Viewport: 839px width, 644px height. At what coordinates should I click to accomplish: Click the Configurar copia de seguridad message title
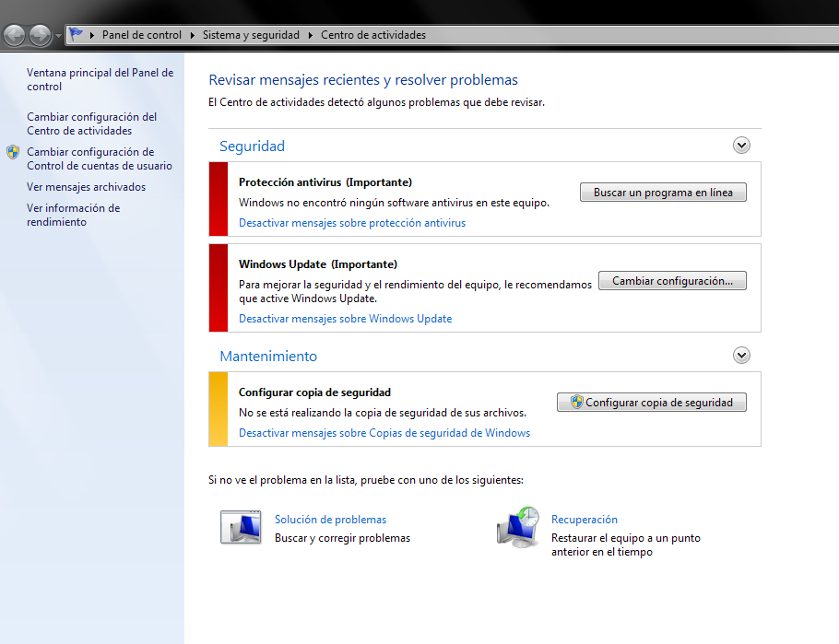coord(314,392)
